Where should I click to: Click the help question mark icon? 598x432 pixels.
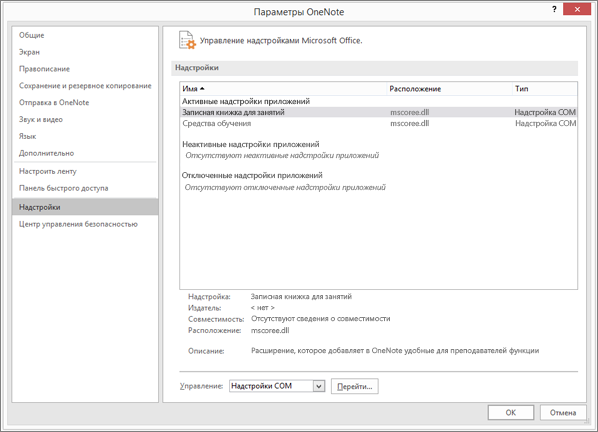[554, 10]
